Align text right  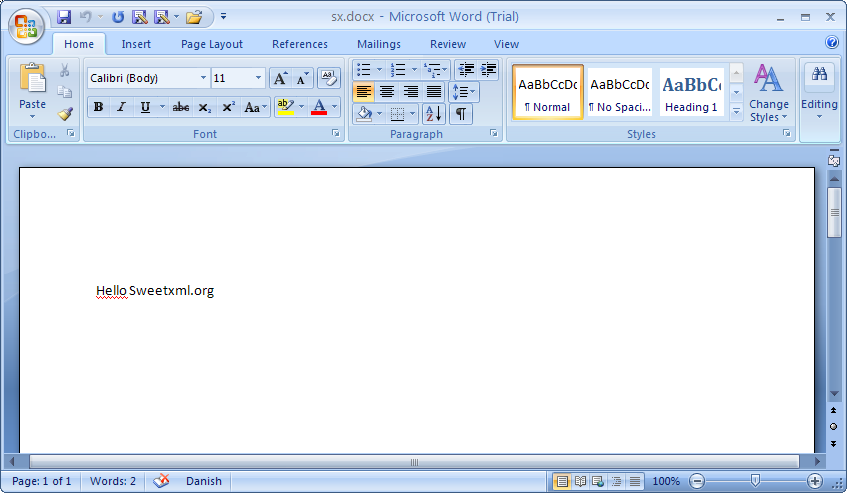click(410, 92)
